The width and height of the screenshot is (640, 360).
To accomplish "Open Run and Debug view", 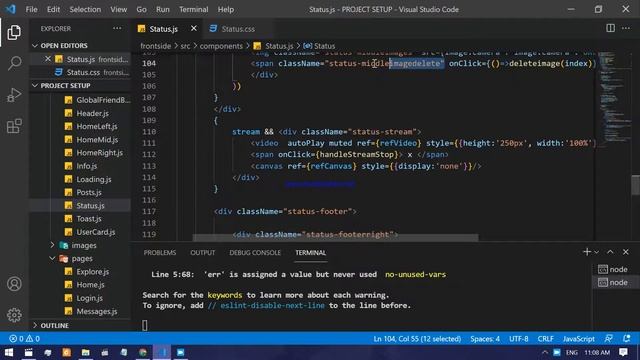I will pos(14,95).
